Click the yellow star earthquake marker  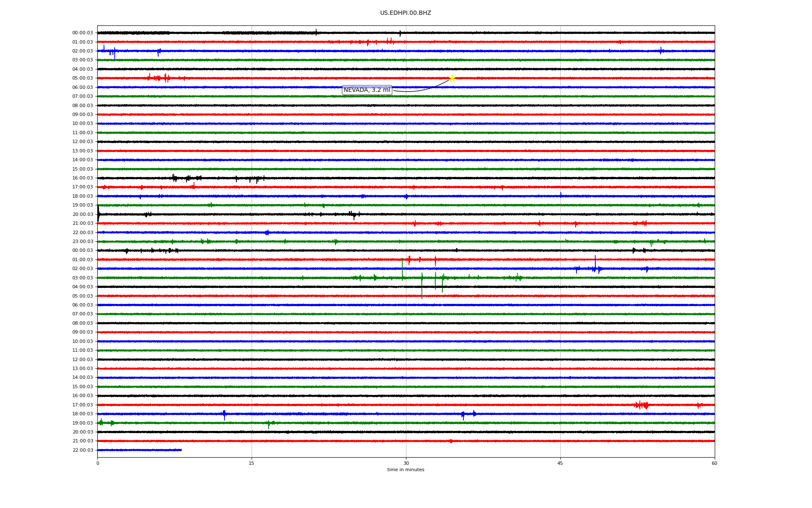[x=452, y=78]
